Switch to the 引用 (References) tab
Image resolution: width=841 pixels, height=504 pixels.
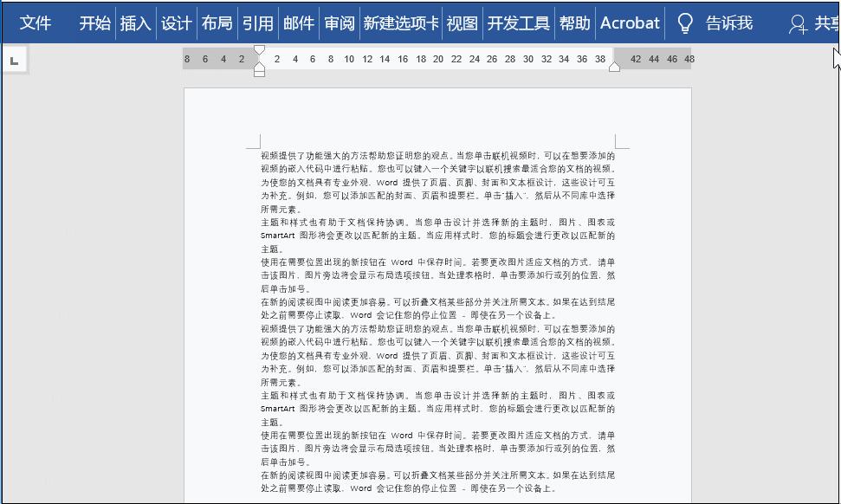257,23
